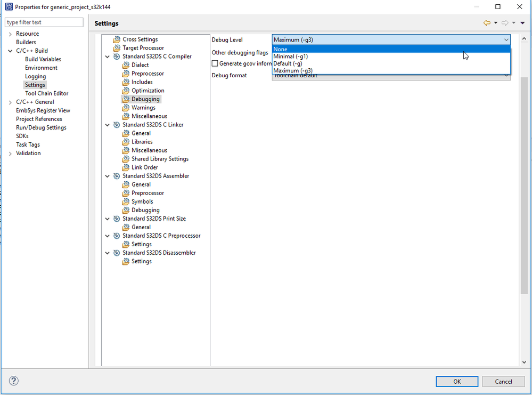The image size is (532, 395).
Task: Click the Includes settings icon
Action: click(x=126, y=82)
